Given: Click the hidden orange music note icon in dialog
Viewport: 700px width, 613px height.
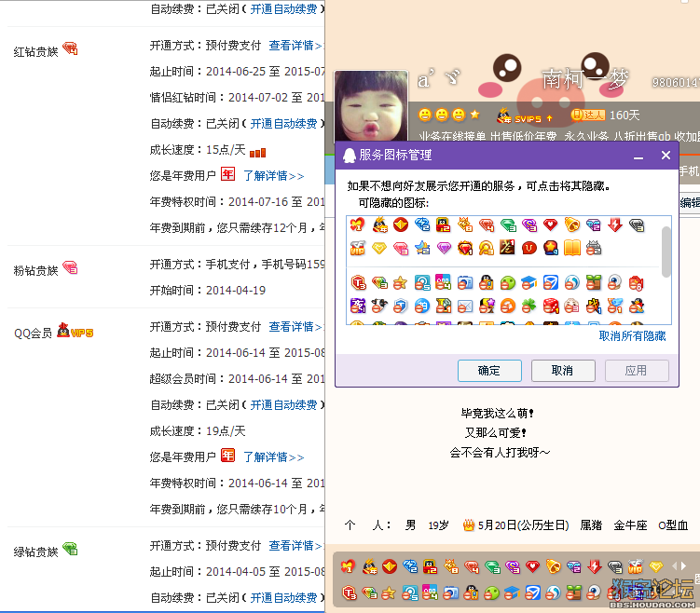Looking at the screenshot, I should 508,306.
